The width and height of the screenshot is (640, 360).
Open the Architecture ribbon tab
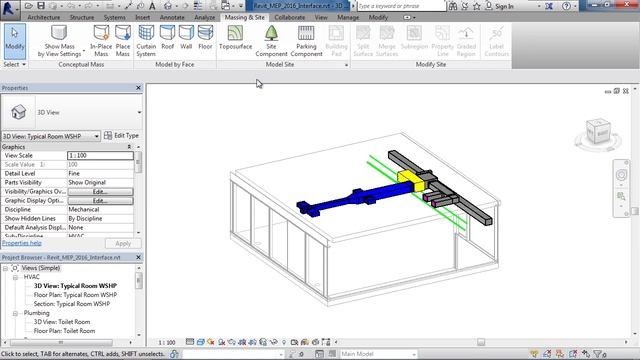tap(44, 18)
